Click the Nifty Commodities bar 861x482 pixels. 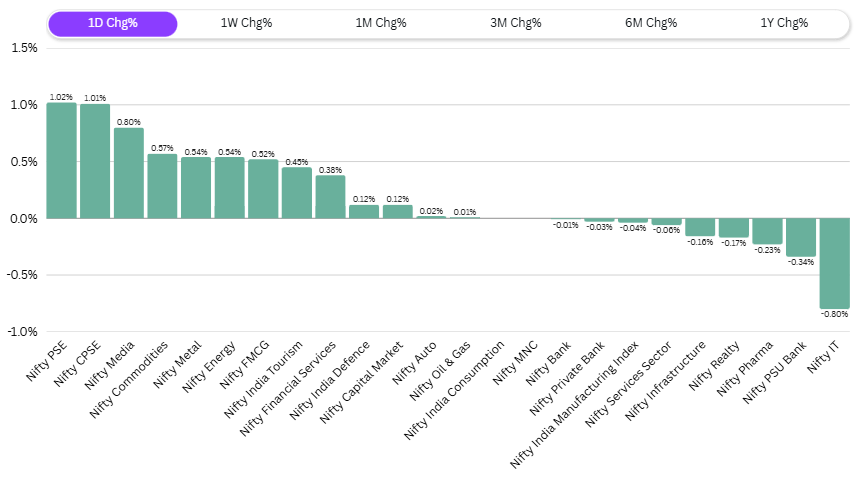coord(162,186)
